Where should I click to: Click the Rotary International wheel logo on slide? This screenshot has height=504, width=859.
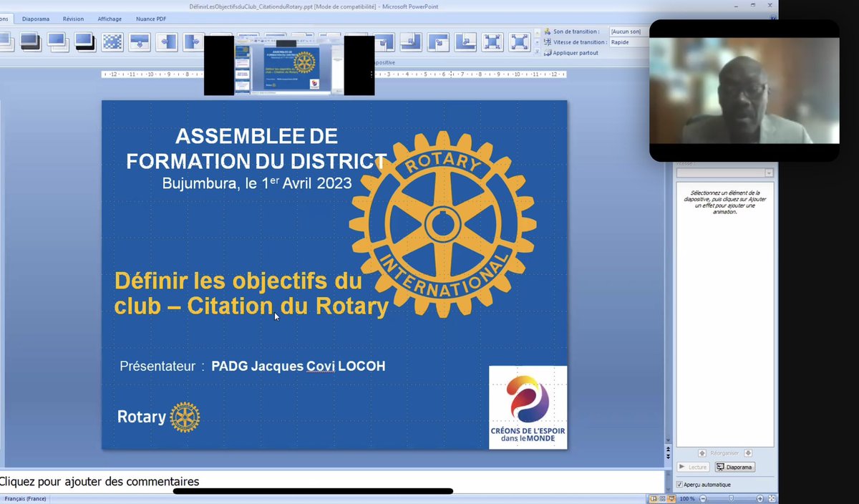point(443,224)
